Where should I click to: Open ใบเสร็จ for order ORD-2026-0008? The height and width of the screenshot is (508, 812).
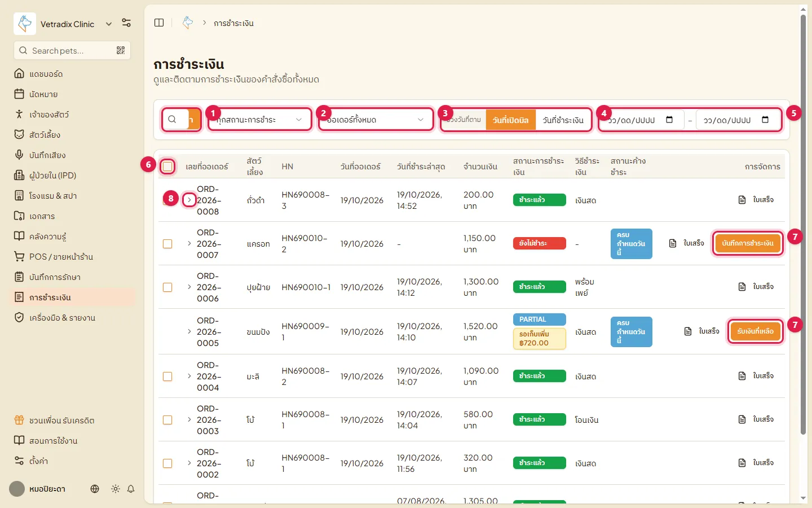[756, 200]
